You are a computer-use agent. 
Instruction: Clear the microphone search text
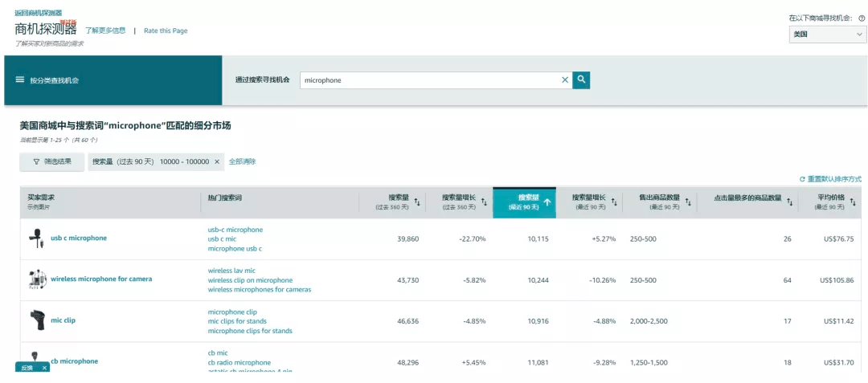[x=564, y=79]
